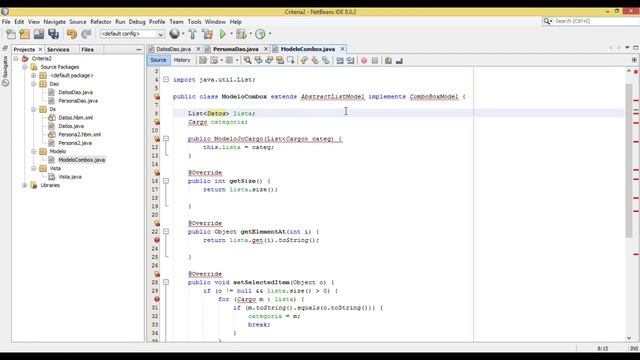The width and height of the screenshot is (640, 360).
Task: Click the red error marker on line 23
Action: [x=157, y=240]
